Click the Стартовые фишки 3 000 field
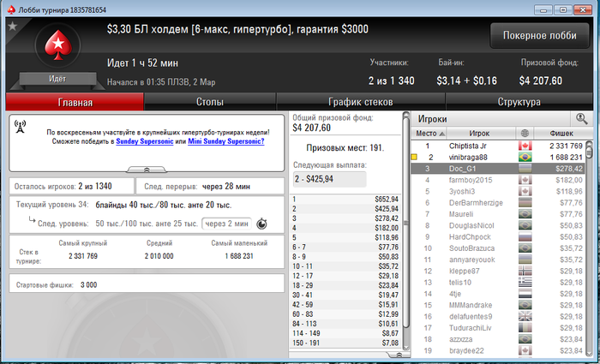Screen dimensions: 600x364 147,284
